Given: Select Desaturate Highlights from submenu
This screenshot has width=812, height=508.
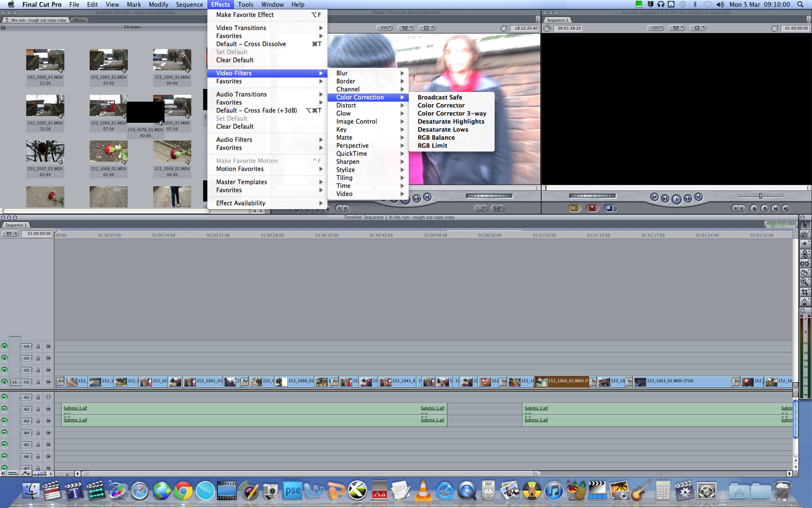Looking at the screenshot, I should (452, 122).
